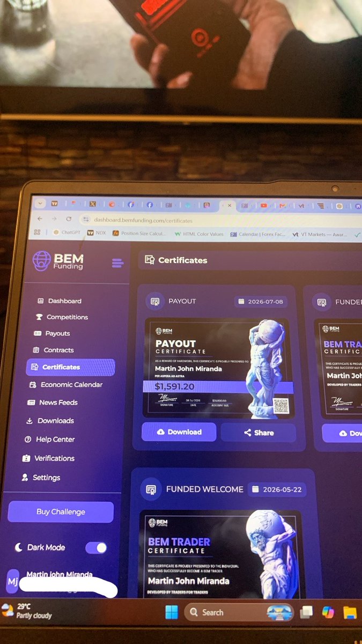Share the Payout certificate
The height and width of the screenshot is (644, 362).
258,433
